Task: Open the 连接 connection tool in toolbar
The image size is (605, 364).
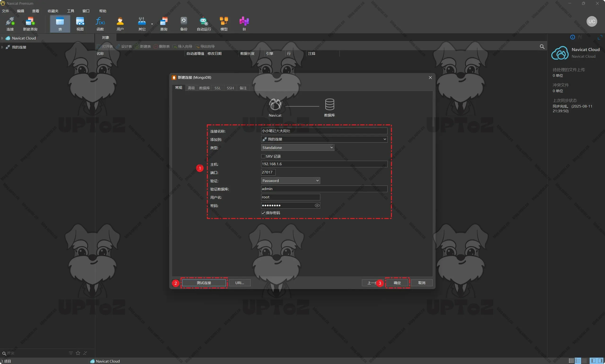Action: tap(10, 24)
